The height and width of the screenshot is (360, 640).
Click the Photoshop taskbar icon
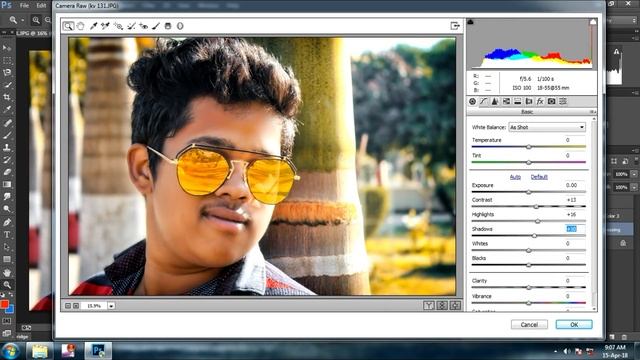(98, 351)
